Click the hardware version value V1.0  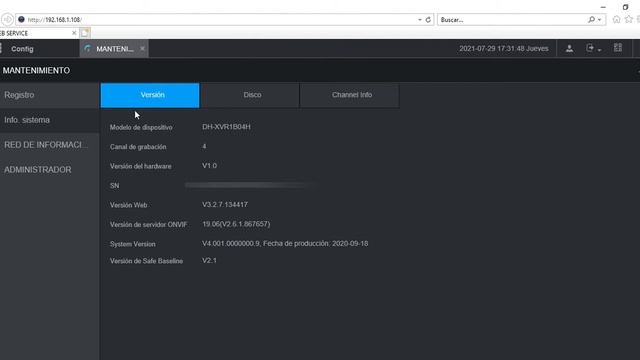(x=209, y=166)
